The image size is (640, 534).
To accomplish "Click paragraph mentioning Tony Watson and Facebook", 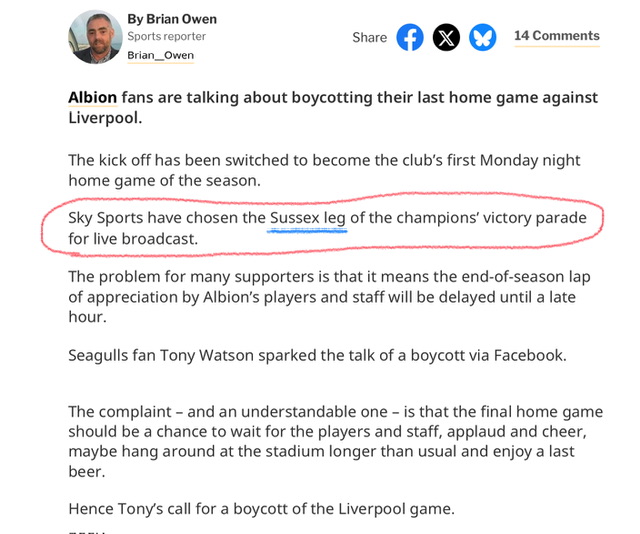I will point(318,356).
